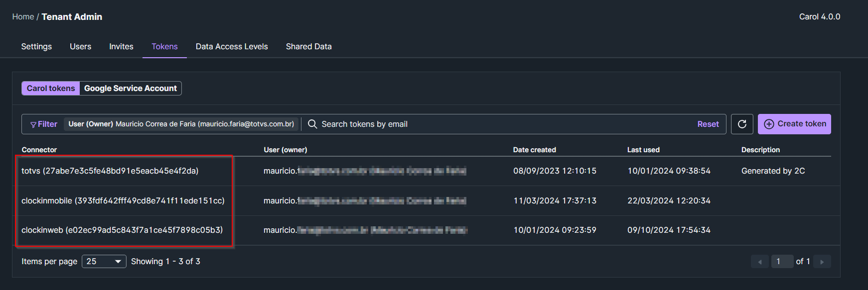Viewport: 868px width, 290px height.
Task: Open the Invites tab
Action: click(x=121, y=46)
